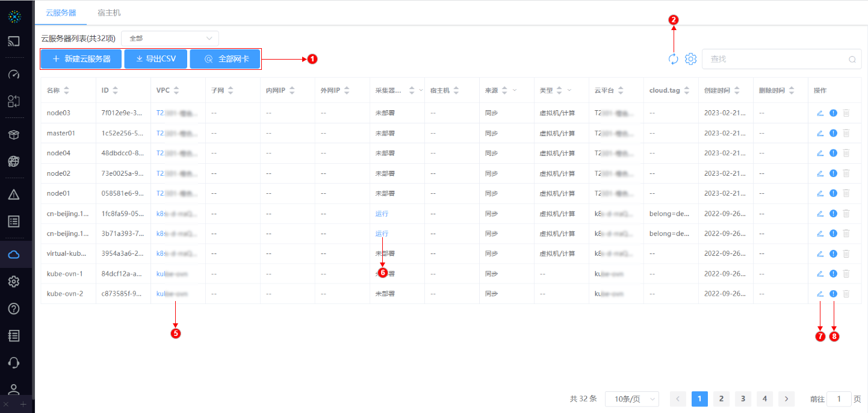Click the help question mark sidebar icon

(x=14, y=309)
